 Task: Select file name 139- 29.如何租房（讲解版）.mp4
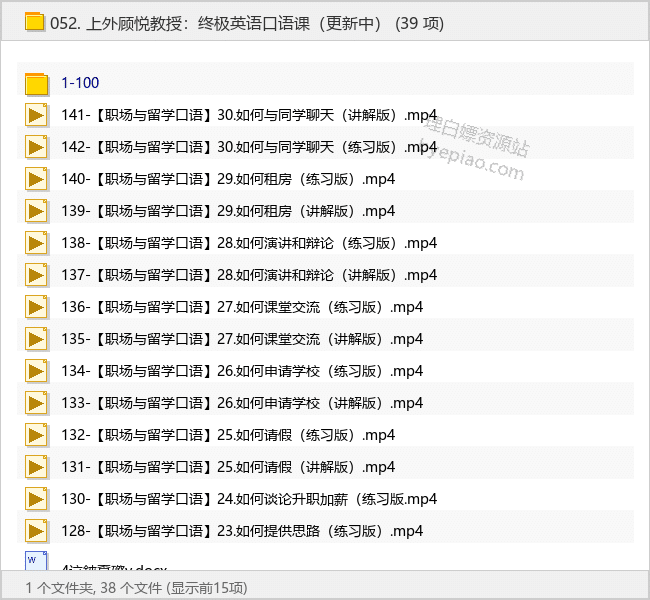pyautogui.click(x=228, y=211)
